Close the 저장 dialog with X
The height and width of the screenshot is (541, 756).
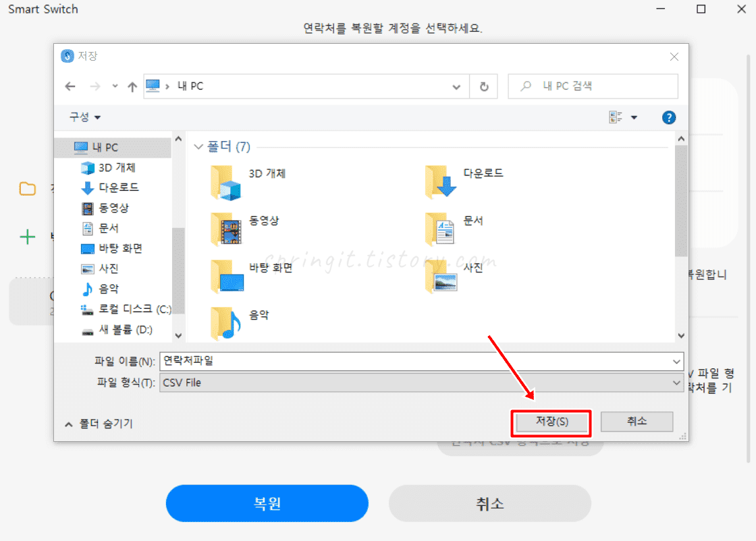[x=674, y=57]
